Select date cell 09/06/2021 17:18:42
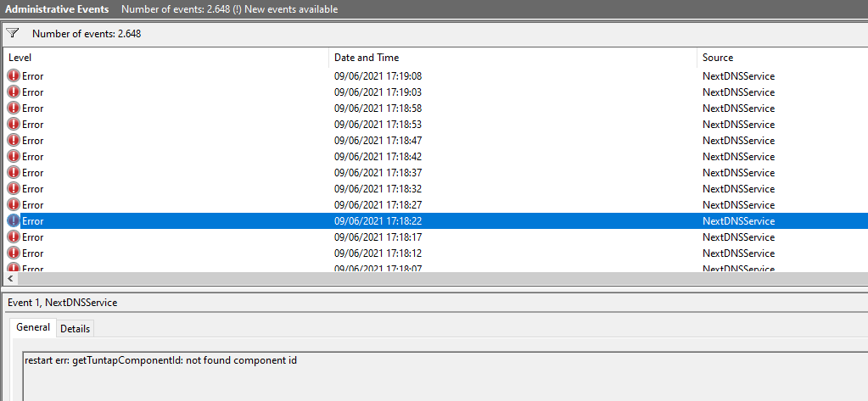This screenshot has height=401, width=868. click(378, 156)
